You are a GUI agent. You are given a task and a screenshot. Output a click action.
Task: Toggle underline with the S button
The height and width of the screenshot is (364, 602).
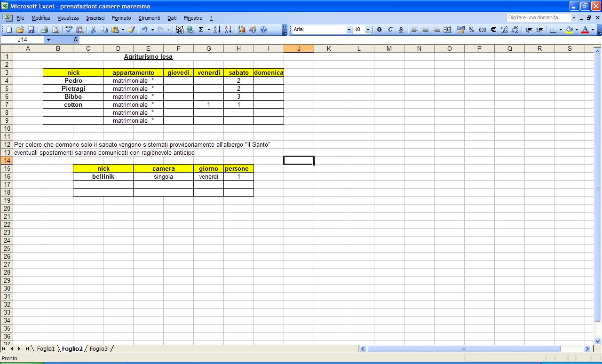401,30
